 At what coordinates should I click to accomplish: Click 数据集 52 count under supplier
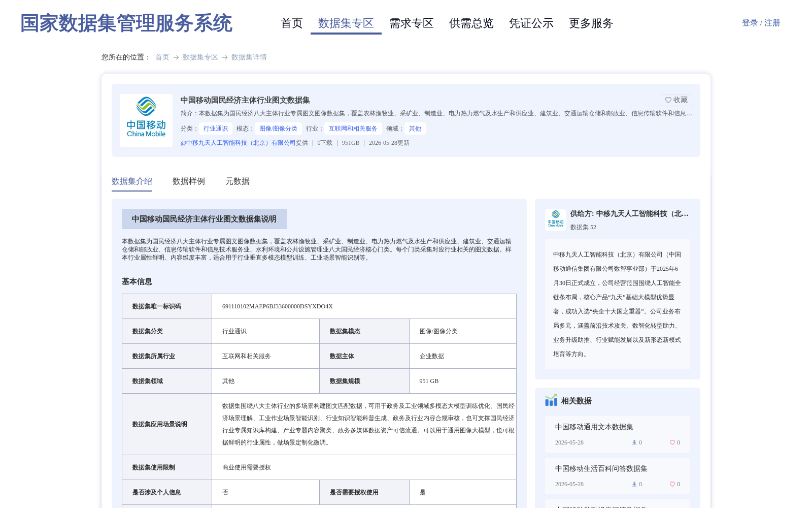click(x=583, y=227)
